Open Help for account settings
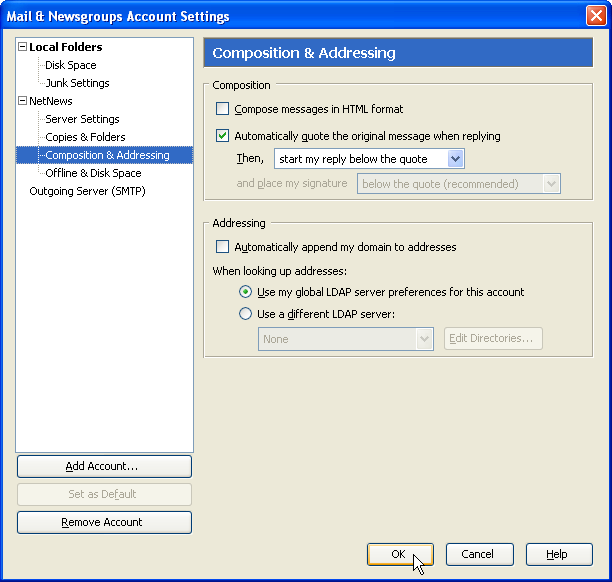 pyautogui.click(x=559, y=554)
